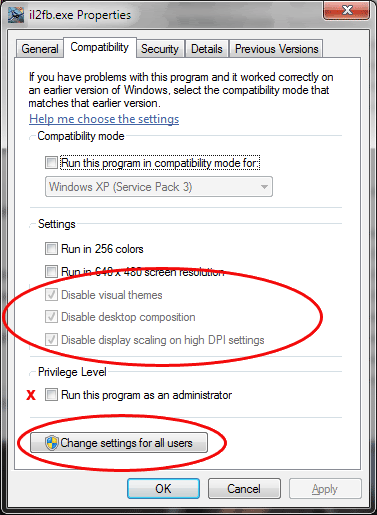Click the UAC shield icon on button
This screenshot has width=377, height=515.
(52, 443)
